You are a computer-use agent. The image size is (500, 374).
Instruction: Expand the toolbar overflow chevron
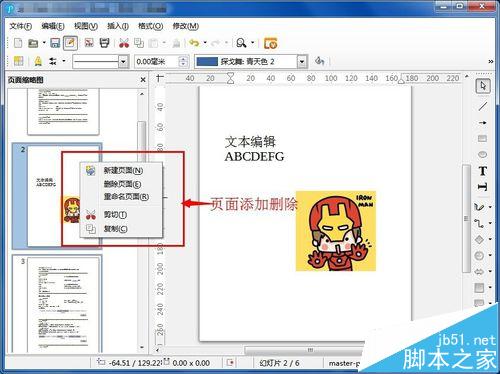[491, 62]
